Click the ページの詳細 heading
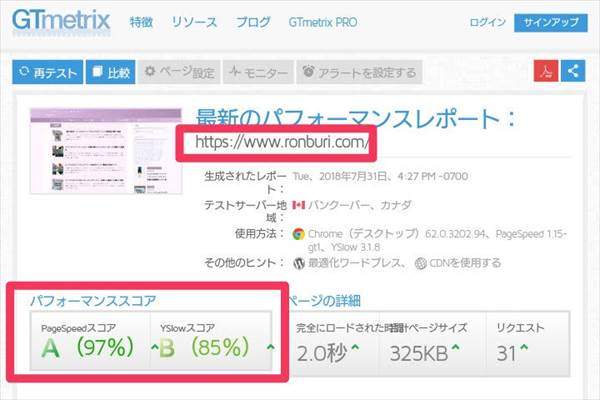The height and width of the screenshot is (400, 600). point(324,301)
